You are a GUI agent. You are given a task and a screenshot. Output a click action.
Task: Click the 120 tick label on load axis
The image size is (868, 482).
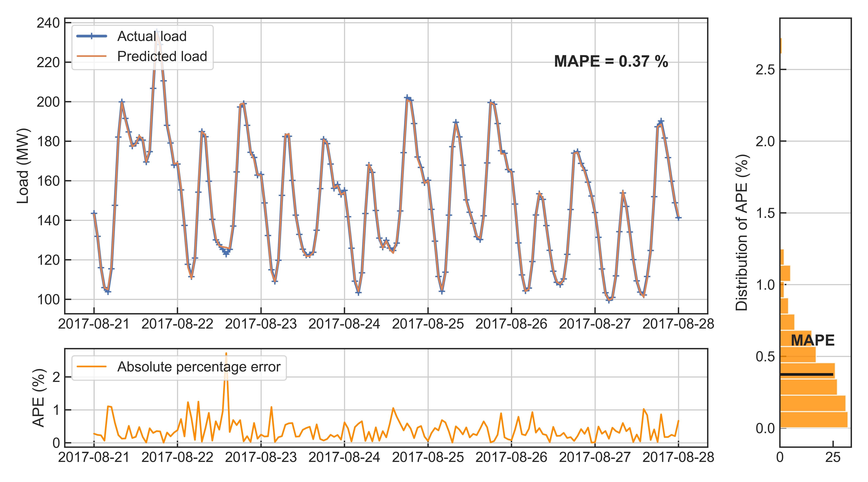[48, 260]
